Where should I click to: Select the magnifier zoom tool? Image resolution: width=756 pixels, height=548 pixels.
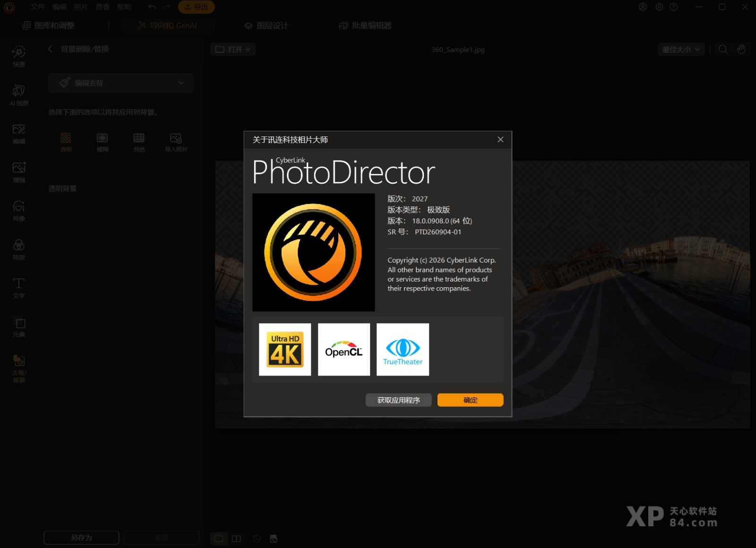(723, 49)
